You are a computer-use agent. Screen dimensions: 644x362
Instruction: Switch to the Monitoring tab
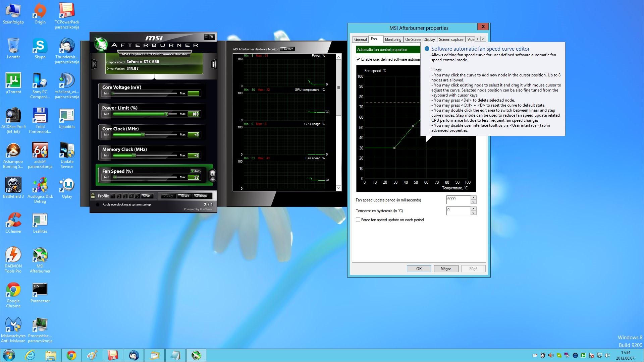coord(393,40)
